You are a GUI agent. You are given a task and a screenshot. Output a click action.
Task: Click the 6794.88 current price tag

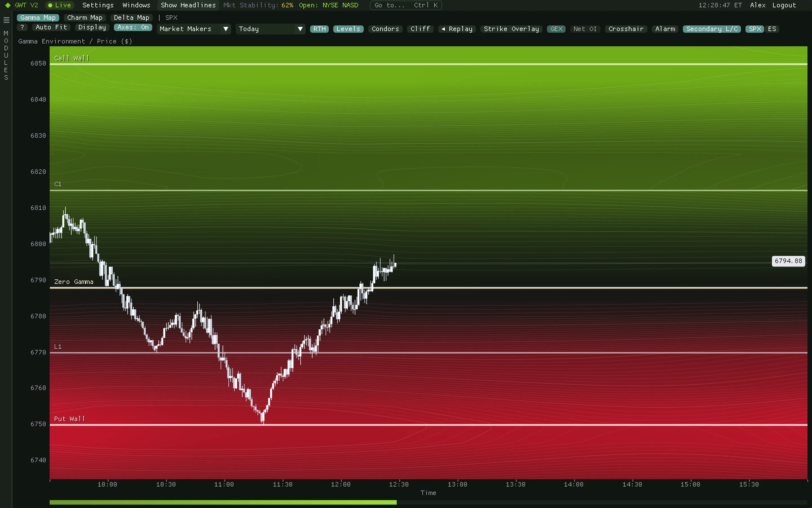coord(788,261)
